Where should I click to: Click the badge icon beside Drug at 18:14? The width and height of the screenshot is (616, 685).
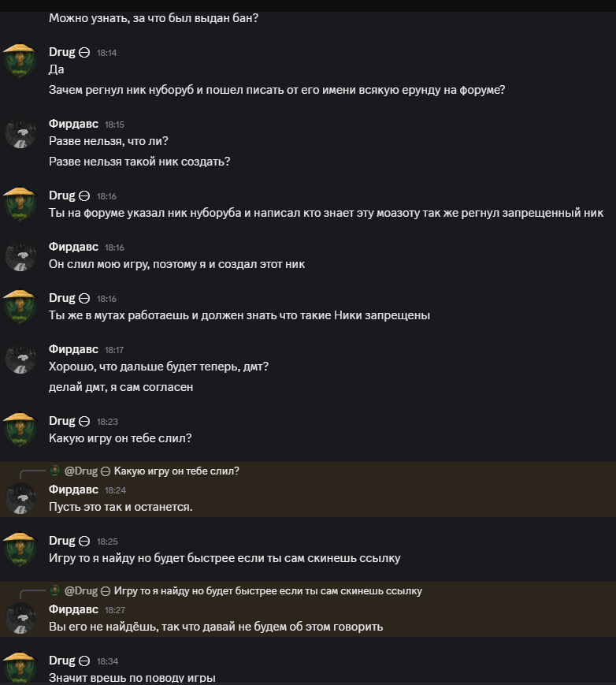tap(84, 53)
